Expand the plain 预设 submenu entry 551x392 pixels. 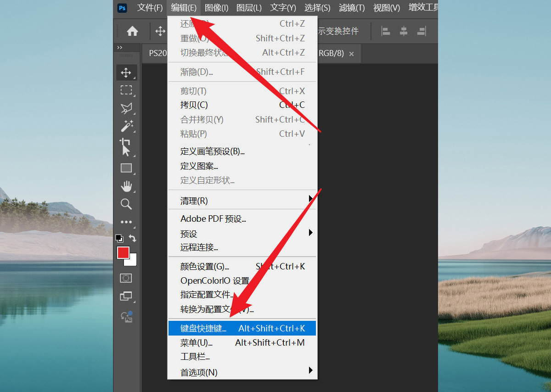(x=242, y=233)
